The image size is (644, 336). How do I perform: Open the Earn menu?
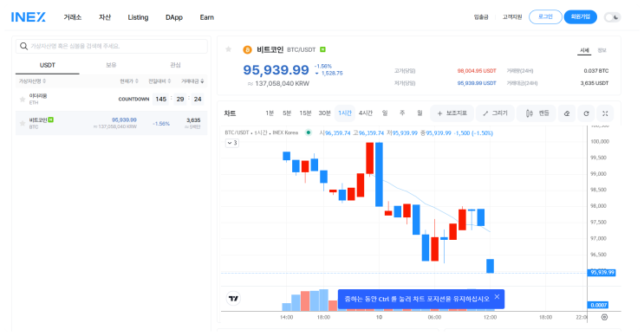click(207, 17)
